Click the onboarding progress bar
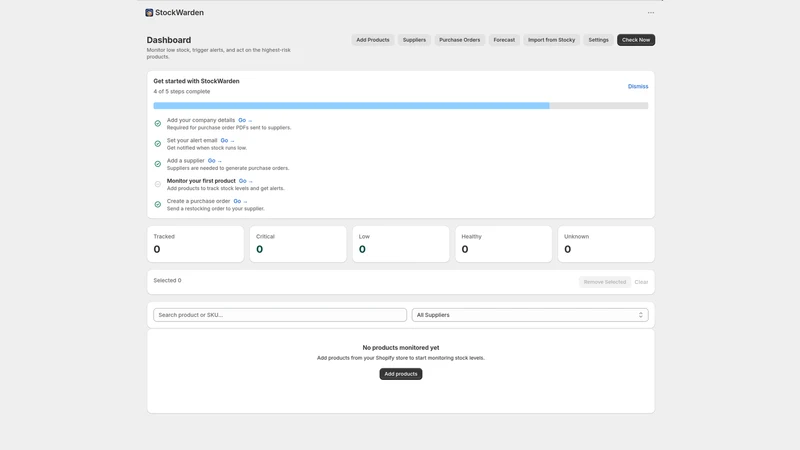The image size is (800, 450). tap(401, 106)
